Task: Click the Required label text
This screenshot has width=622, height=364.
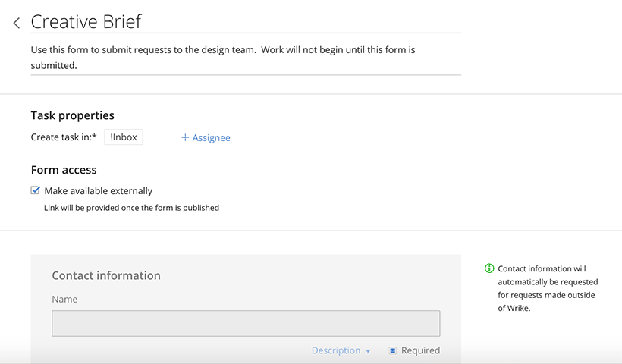Action: pos(420,350)
